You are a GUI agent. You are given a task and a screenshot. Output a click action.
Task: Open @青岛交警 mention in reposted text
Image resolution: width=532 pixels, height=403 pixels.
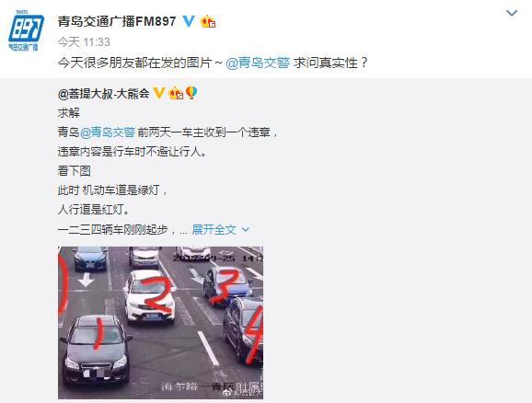(108, 132)
